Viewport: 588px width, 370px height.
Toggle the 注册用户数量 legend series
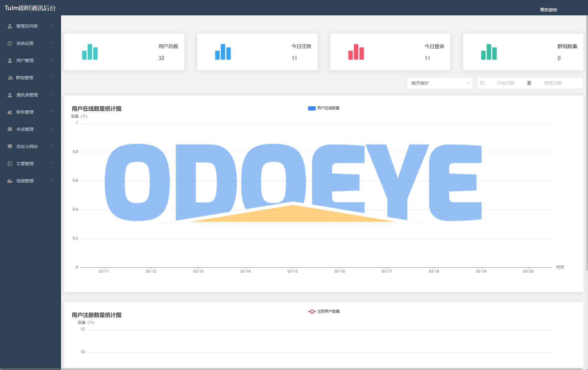(324, 311)
